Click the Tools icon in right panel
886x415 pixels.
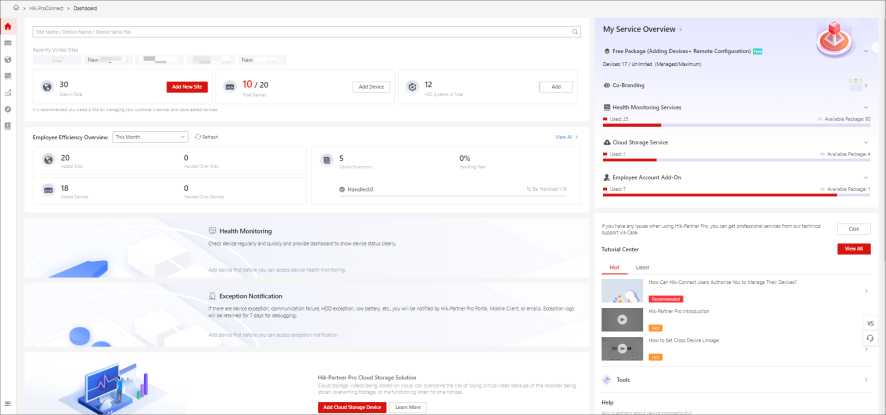click(608, 380)
